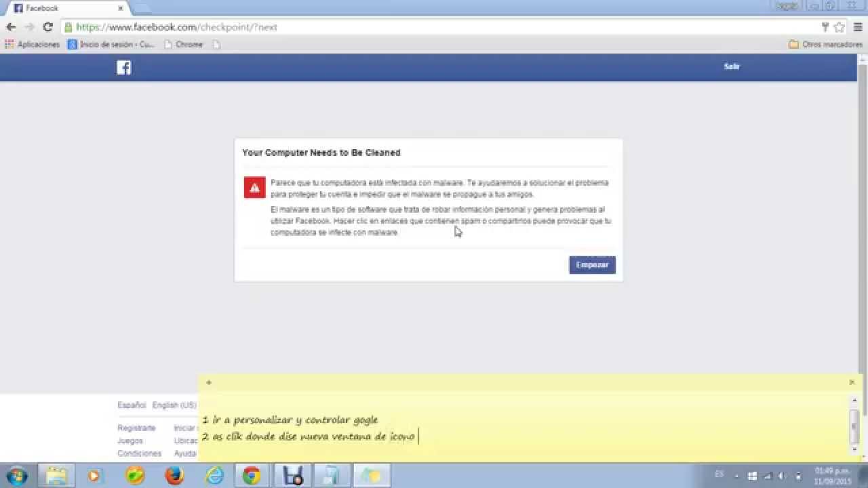This screenshot has height=488, width=868.
Task: Open the Aplicaciones apps shortcut
Action: (33, 44)
